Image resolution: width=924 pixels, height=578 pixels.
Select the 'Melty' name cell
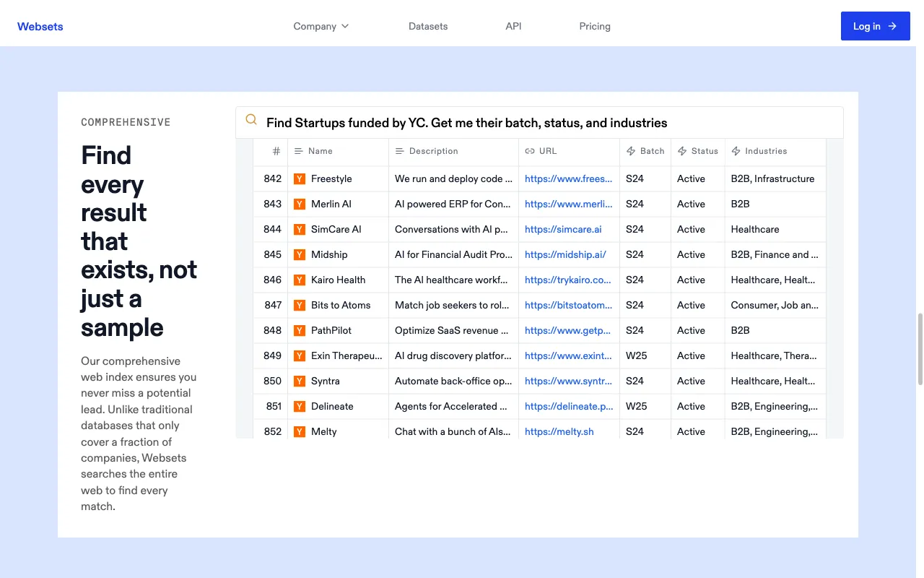tap(338, 431)
